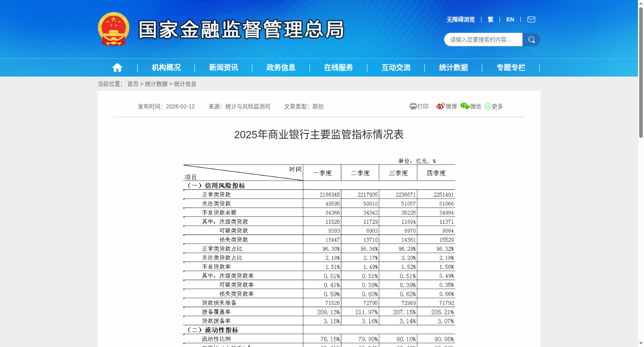
Task: Share via the WeChat icon
Action: (465, 106)
